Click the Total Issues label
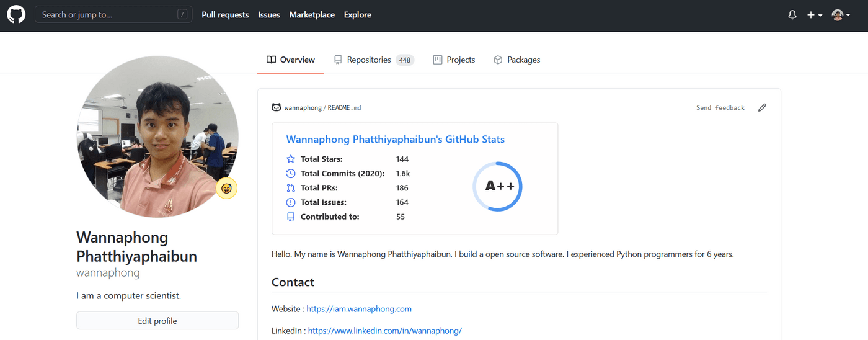 pos(324,202)
